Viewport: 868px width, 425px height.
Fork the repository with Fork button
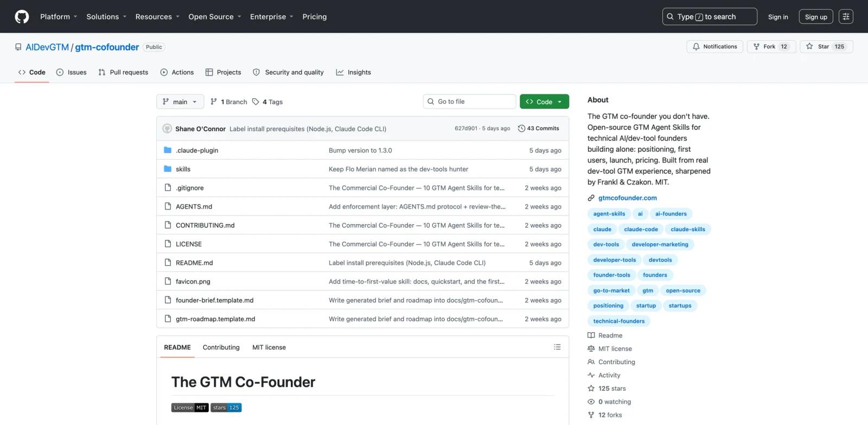tap(771, 47)
